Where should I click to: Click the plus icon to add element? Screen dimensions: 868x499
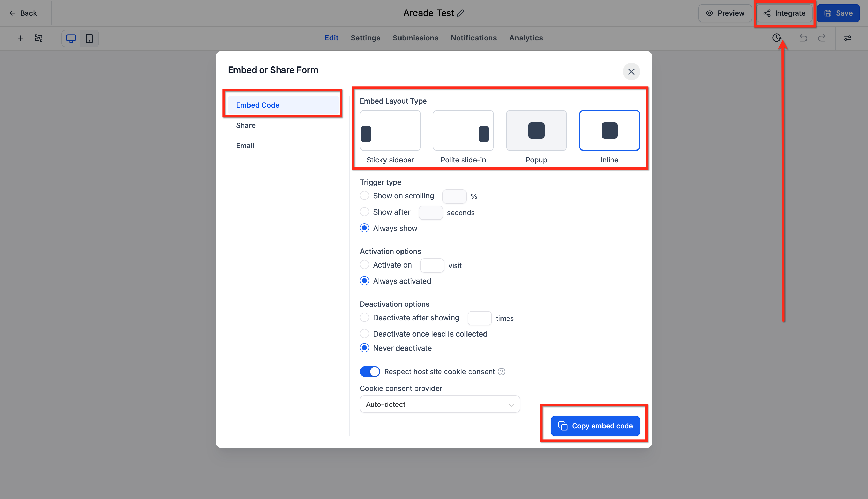tap(20, 38)
